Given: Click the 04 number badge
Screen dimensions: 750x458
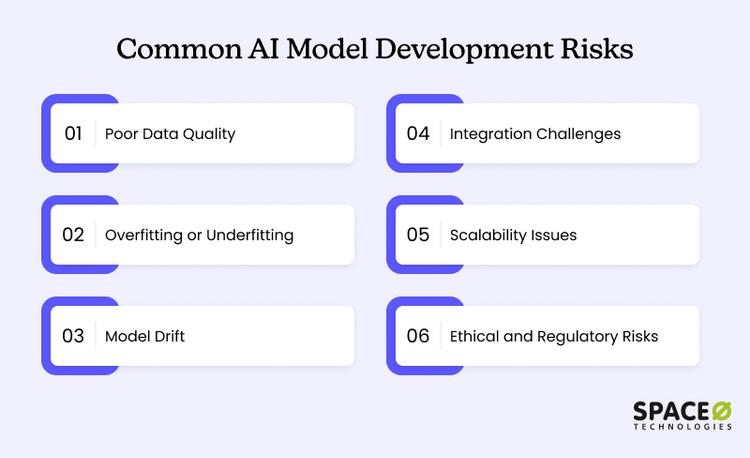Looking at the screenshot, I should coord(418,133).
